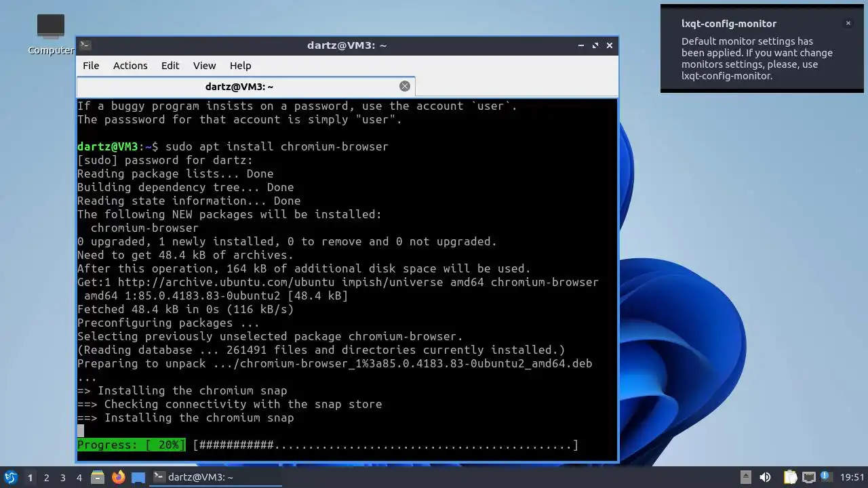Click the sudo apt install chromium-browser command
This screenshot has height=488, width=868.
pyautogui.click(x=277, y=147)
